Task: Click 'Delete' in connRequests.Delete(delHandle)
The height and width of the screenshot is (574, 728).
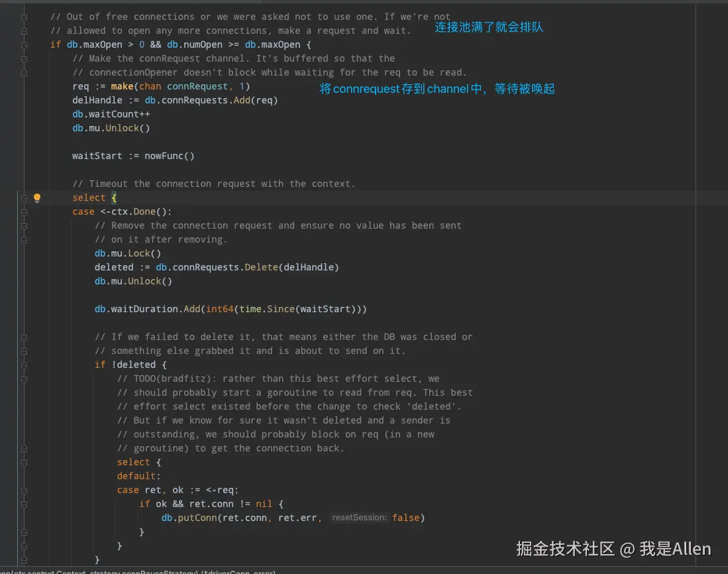Action: [x=262, y=268]
